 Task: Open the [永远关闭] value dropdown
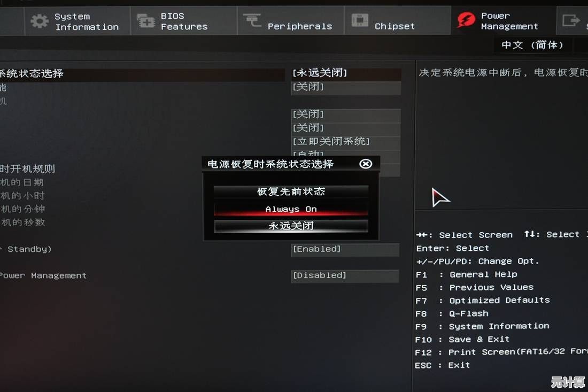click(x=346, y=73)
